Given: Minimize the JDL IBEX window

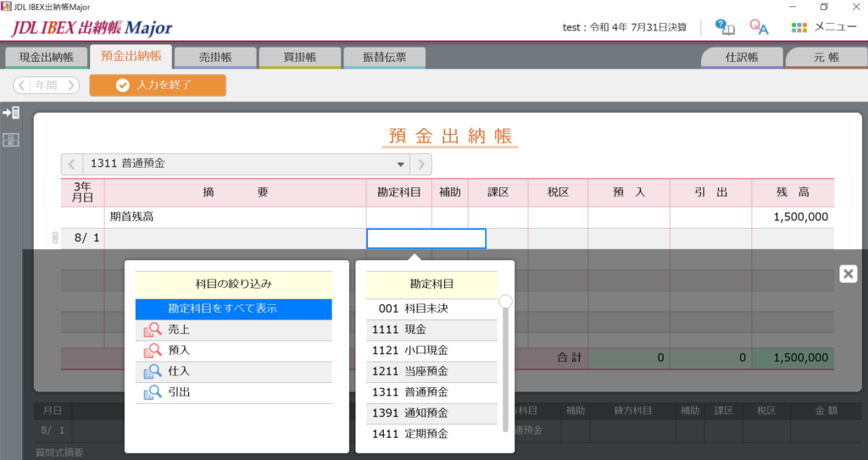Looking at the screenshot, I should coord(793,7).
